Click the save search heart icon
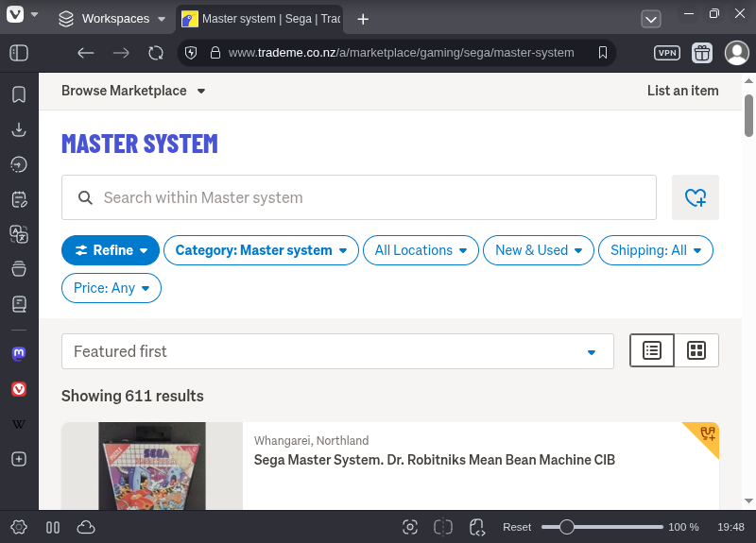756x543 pixels. click(695, 197)
